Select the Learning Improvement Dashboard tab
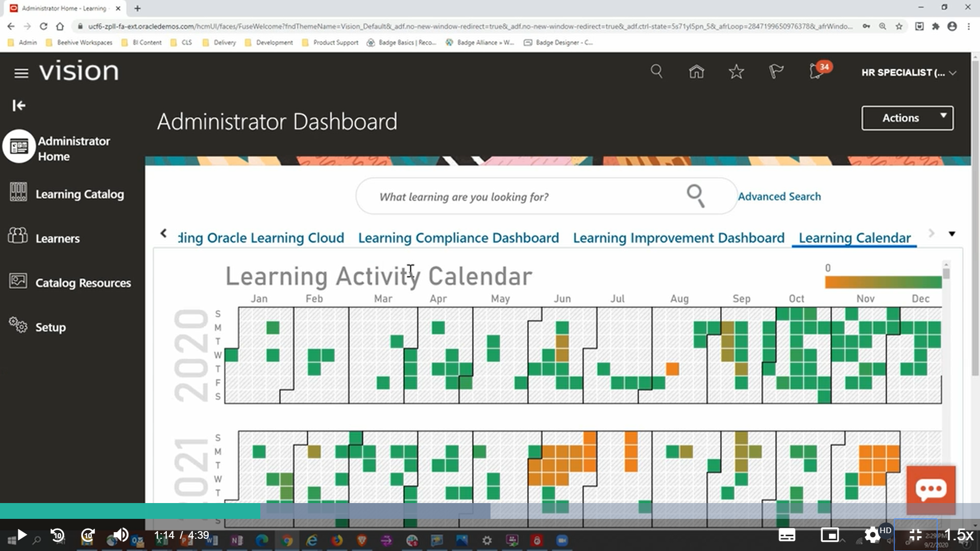The width and height of the screenshot is (980, 551). pyautogui.click(x=678, y=237)
